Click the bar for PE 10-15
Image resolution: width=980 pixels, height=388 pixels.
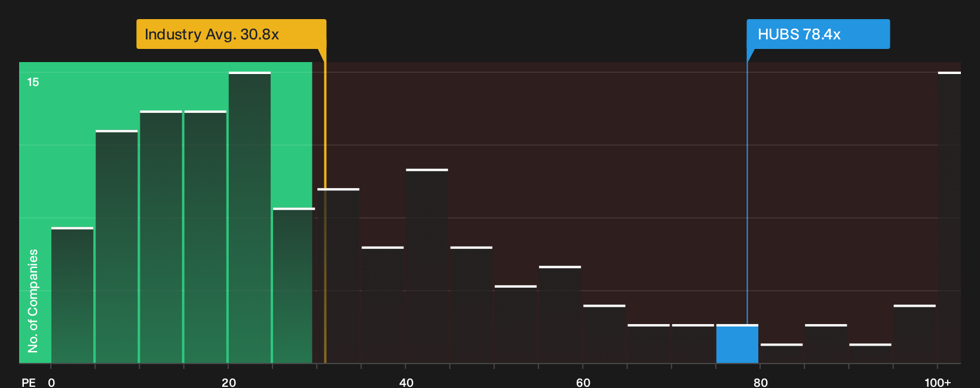(161, 236)
